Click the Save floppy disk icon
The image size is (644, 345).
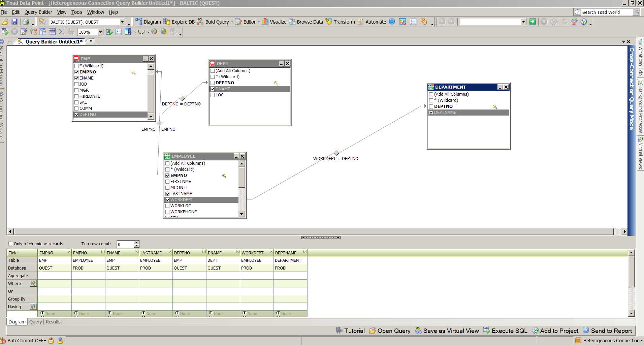(14, 22)
